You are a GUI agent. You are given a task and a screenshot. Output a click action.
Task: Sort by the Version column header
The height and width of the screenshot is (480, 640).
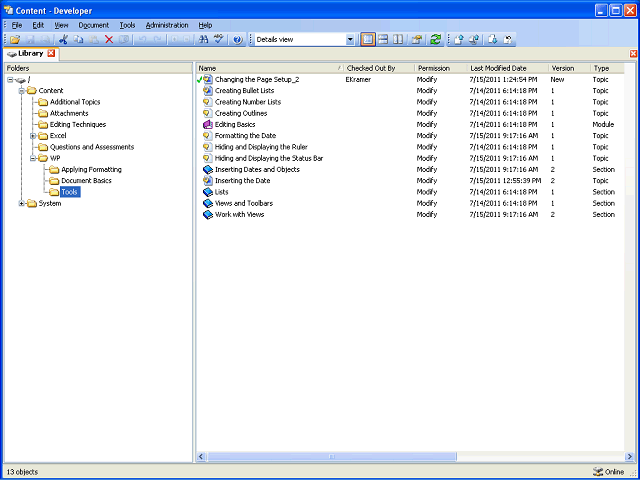[x=569, y=68]
